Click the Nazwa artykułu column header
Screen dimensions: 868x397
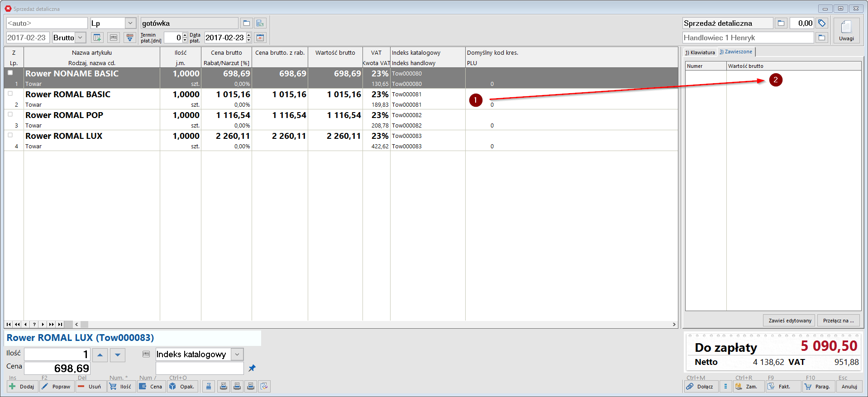pos(92,52)
